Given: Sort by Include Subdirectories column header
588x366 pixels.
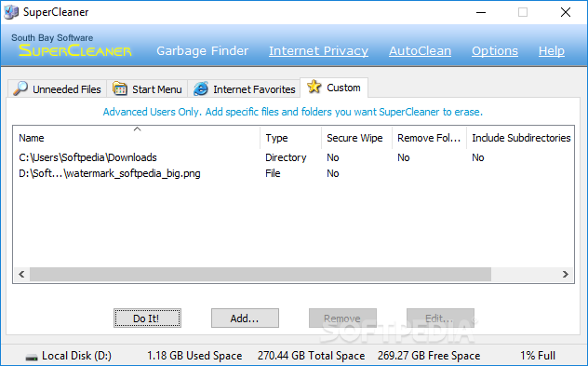Looking at the screenshot, I should click(520, 138).
